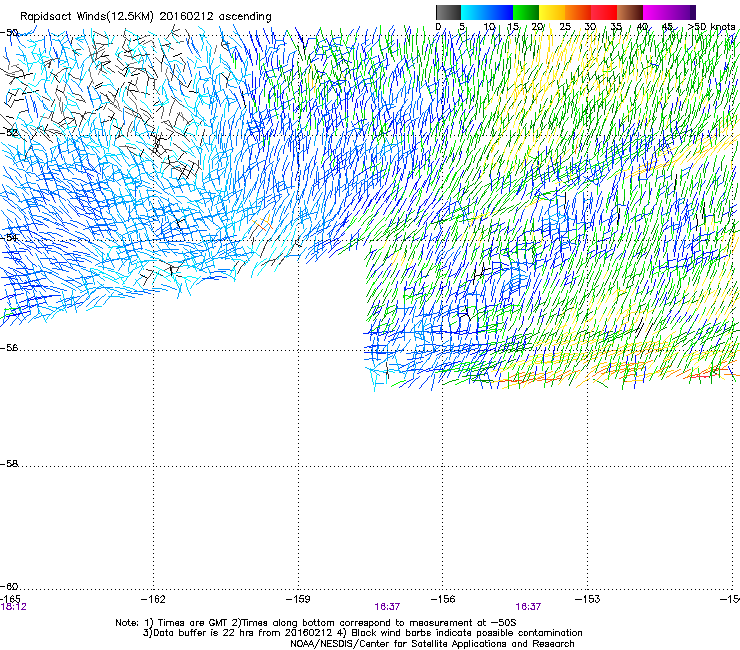Click the '-56' latitude axis label

[9, 348]
